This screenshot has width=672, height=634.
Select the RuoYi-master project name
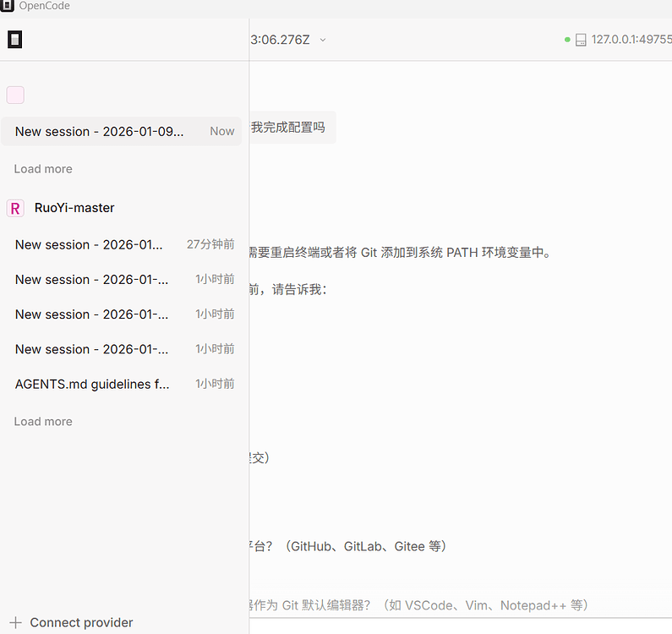(74, 208)
